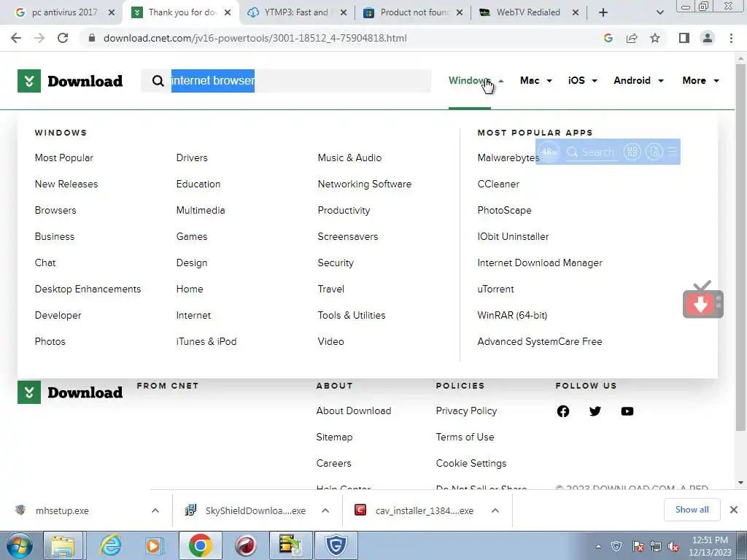
Task: Open the share page icon in address bar
Action: click(x=632, y=38)
